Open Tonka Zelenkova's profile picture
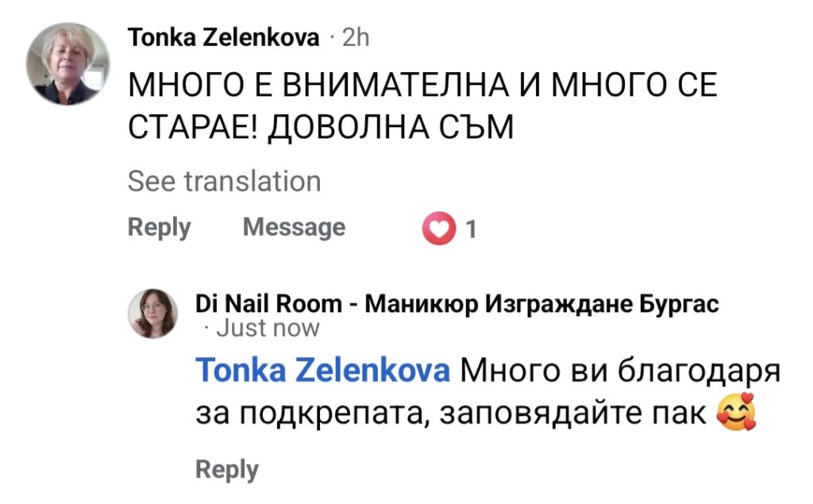This screenshot has width=813, height=504. tap(68, 63)
